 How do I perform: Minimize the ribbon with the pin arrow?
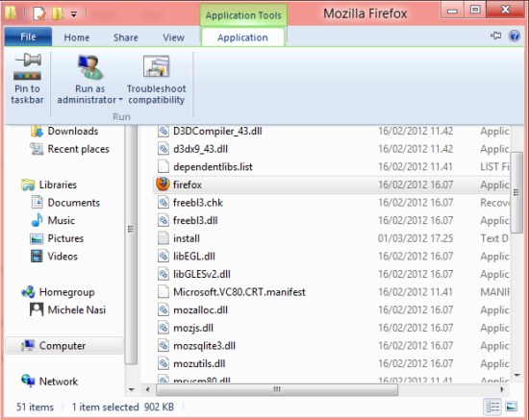(x=495, y=36)
